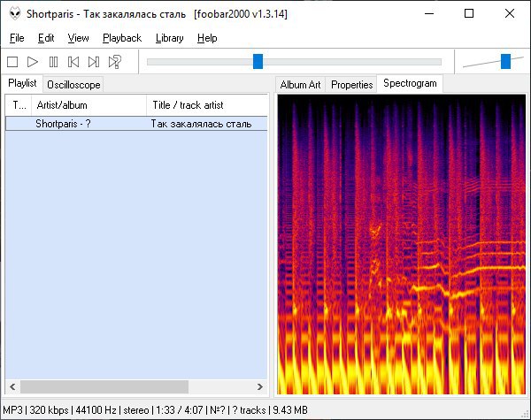The width and height of the screenshot is (531, 420).
Task: Minimize the foobar2000 window
Action: pyautogui.click(x=429, y=13)
